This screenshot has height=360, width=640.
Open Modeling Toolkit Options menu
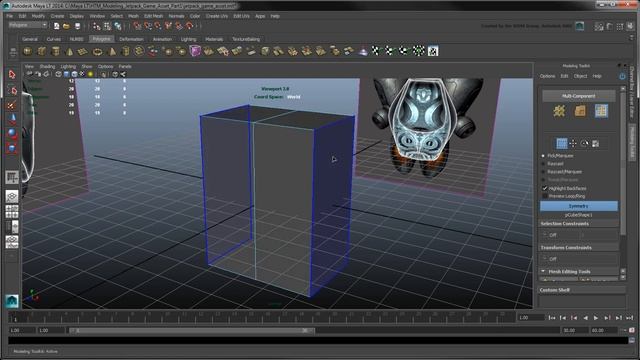pyautogui.click(x=547, y=76)
